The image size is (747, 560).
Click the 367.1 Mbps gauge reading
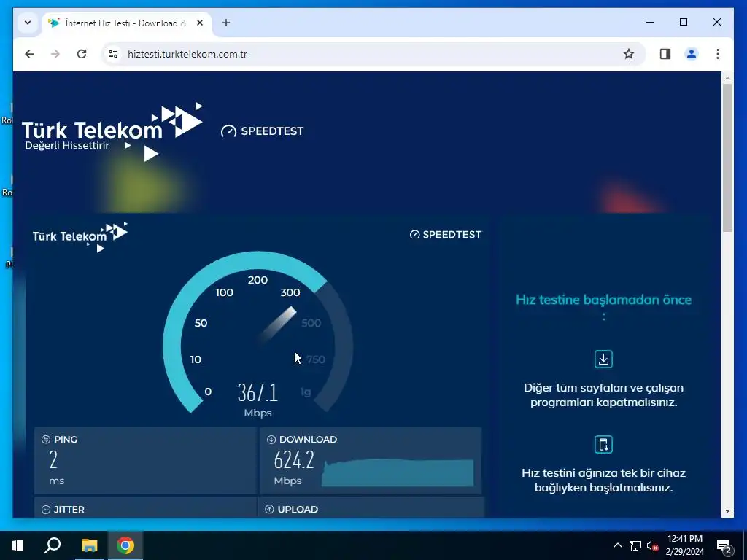pyautogui.click(x=258, y=399)
